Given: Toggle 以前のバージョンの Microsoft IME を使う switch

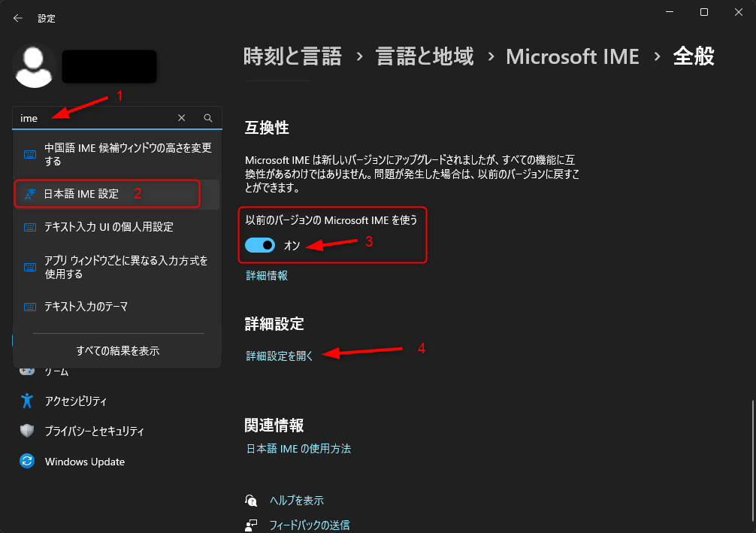Looking at the screenshot, I should pyautogui.click(x=260, y=245).
